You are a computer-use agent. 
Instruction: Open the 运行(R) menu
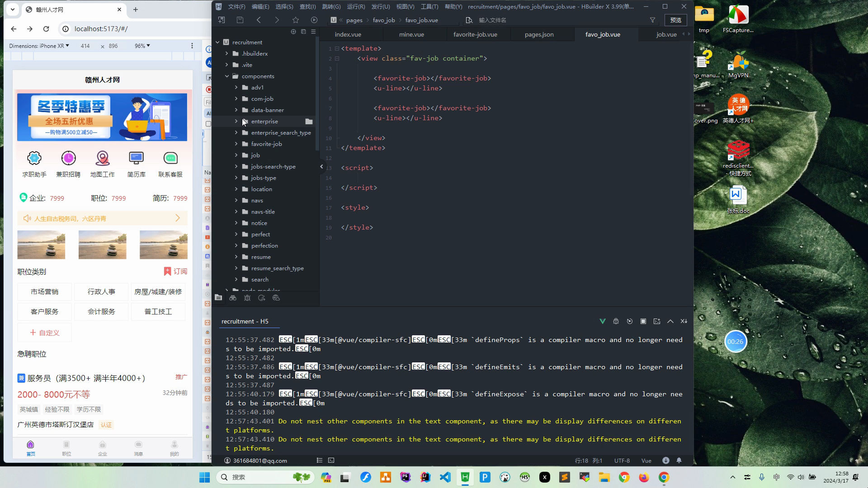pyautogui.click(x=356, y=6)
